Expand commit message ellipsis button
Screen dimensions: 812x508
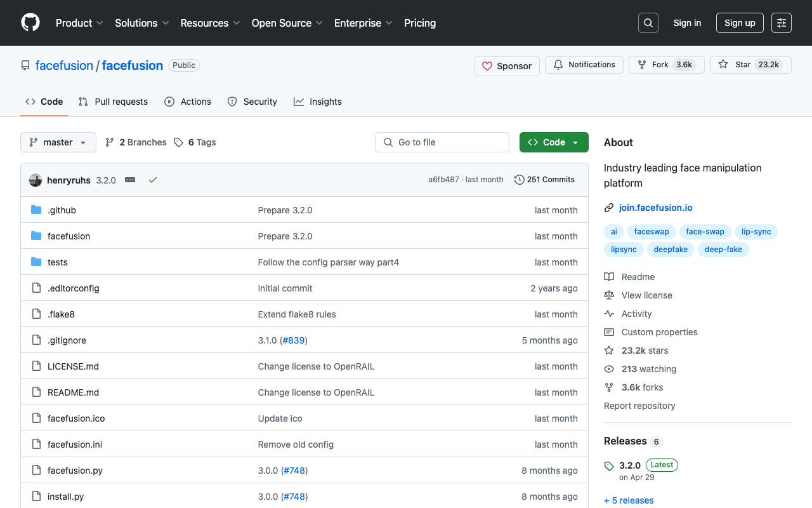(130, 180)
